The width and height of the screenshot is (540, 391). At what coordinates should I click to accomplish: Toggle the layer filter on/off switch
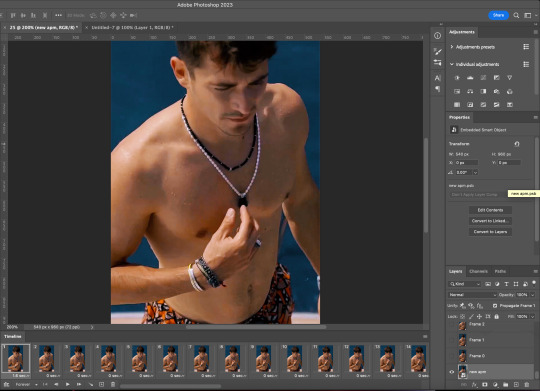coord(534,284)
